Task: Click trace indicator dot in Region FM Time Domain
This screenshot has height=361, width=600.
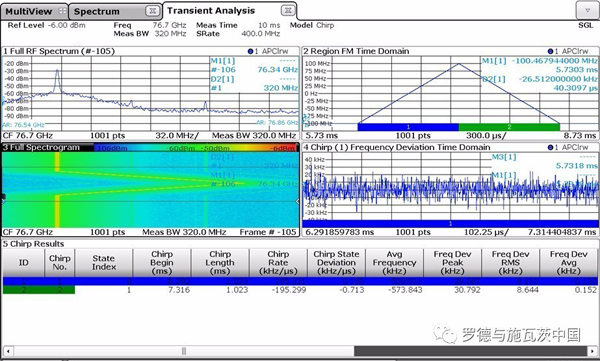Action: point(550,51)
